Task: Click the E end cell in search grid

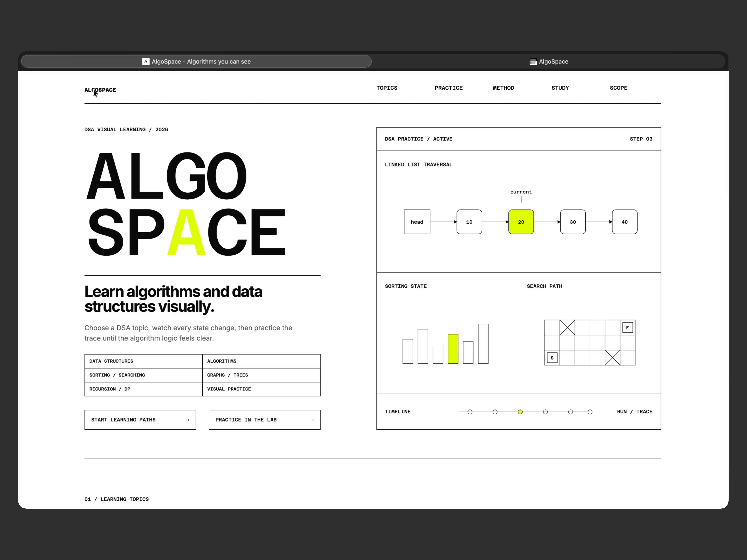Action: (x=627, y=327)
